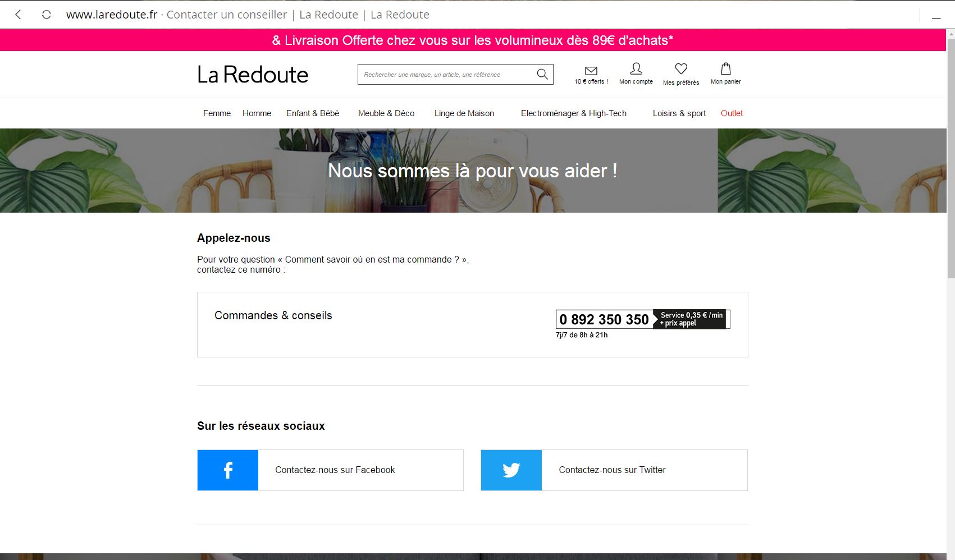Go to Electroménager & High-Tech
Viewport: 955px width, 560px height.
(x=573, y=113)
